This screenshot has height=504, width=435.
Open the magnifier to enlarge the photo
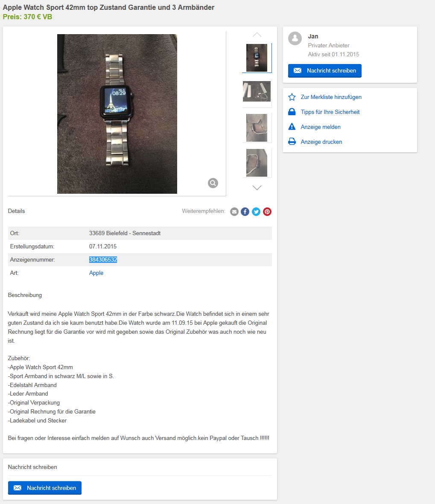pos(213,183)
